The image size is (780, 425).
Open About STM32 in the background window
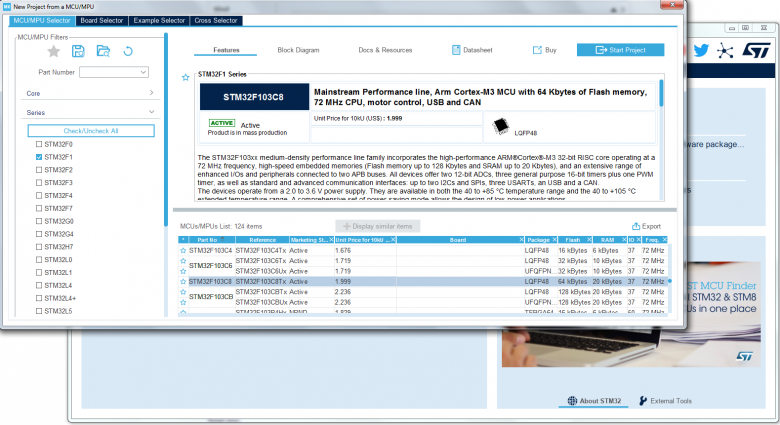594,401
